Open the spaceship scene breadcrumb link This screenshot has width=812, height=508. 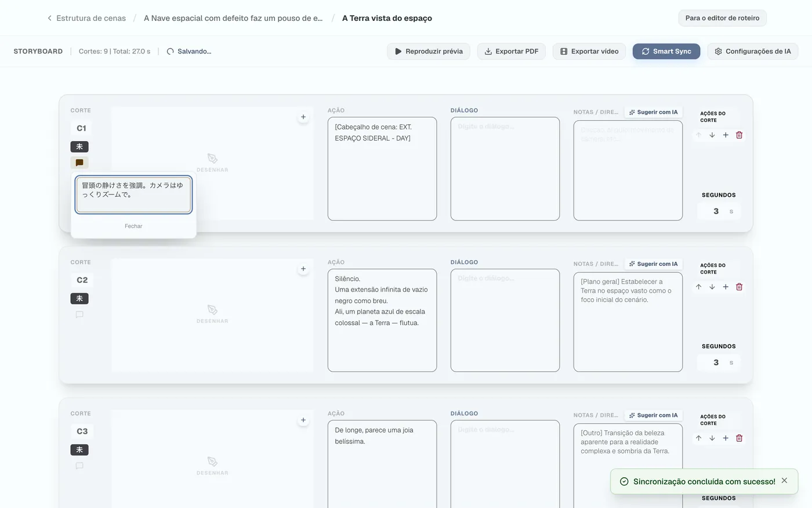pyautogui.click(x=233, y=18)
